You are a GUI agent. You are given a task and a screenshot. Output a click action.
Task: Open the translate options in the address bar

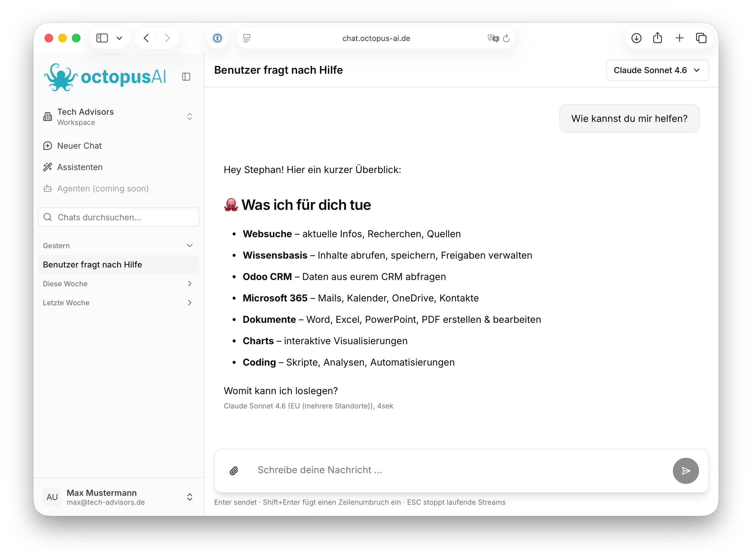[493, 38]
